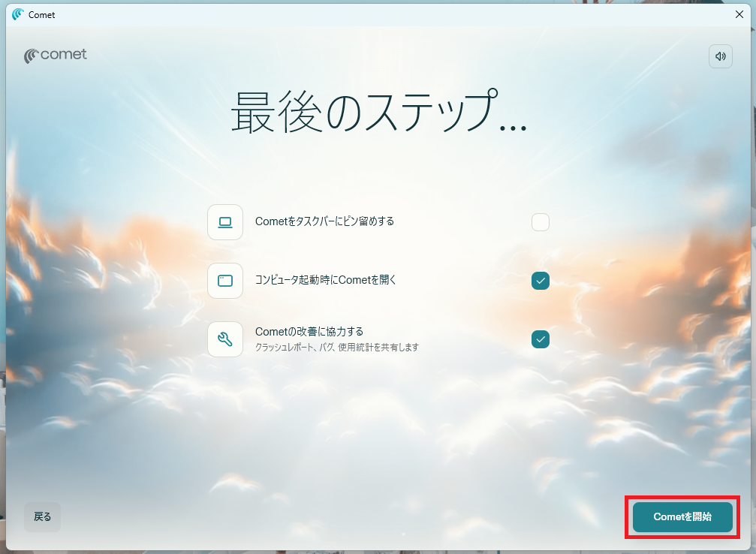756x554 pixels.
Task: Go back with the 戻る button
Action: click(43, 517)
